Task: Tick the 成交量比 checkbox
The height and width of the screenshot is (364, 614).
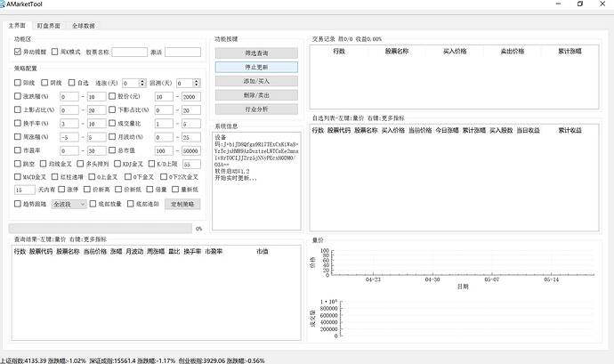Action: (112, 123)
